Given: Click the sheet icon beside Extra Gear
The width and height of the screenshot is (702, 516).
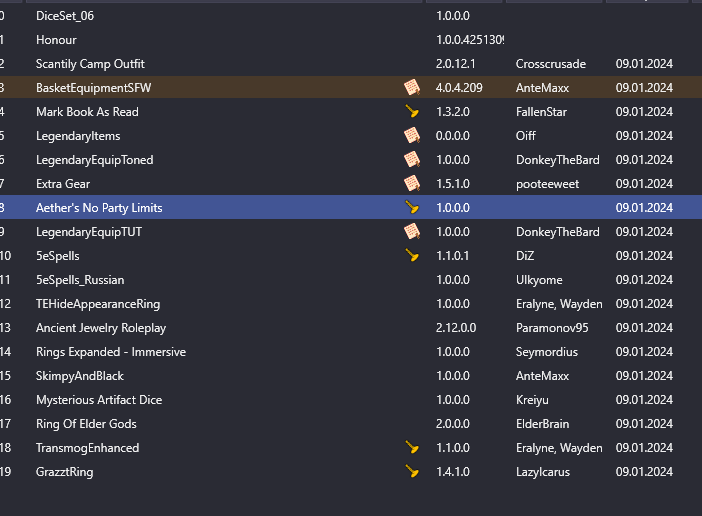Looking at the screenshot, I should [x=410, y=184].
